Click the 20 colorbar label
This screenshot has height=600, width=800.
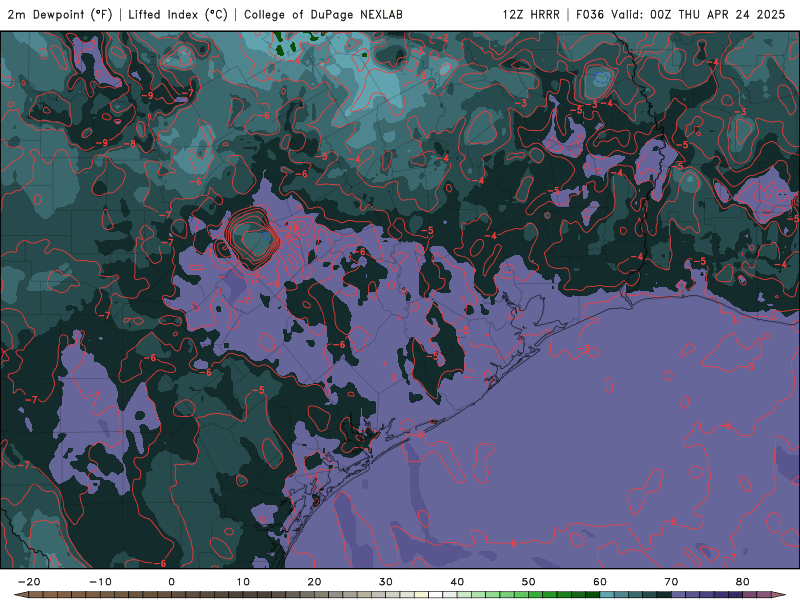click(314, 582)
